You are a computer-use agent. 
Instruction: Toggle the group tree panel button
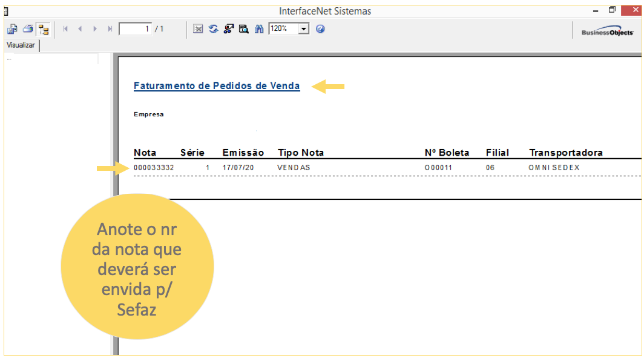(43, 29)
